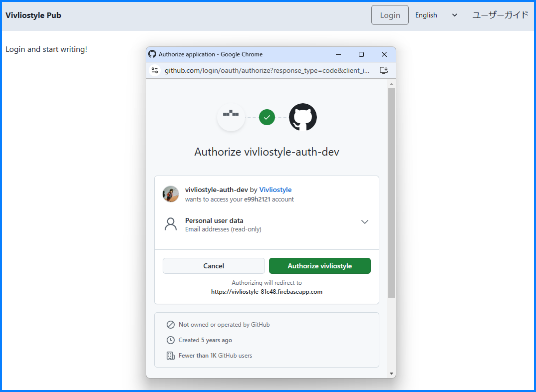Image resolution: width=536 pixels, height=392 pixels.
Task: Close the Authorize application popup window
Action: tap(384, 54)
